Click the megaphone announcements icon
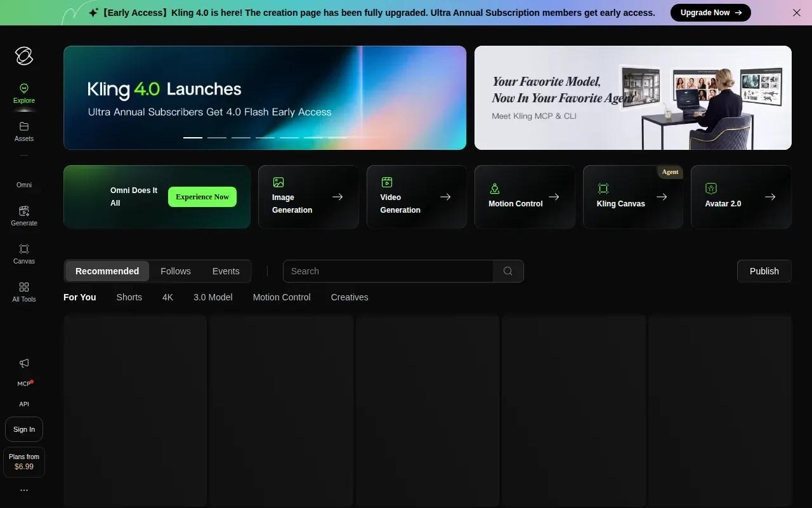Image resolution: width=812 pixels, height=508 pixels. pyautogui.click(x=24, y=363)
